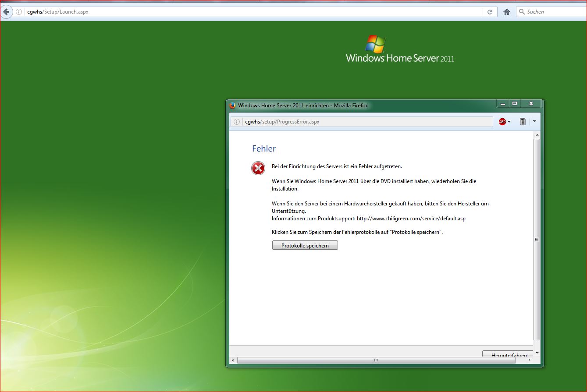Click the Adblock Plus ABP icon

pyautogui.click(x=502, y=122)
